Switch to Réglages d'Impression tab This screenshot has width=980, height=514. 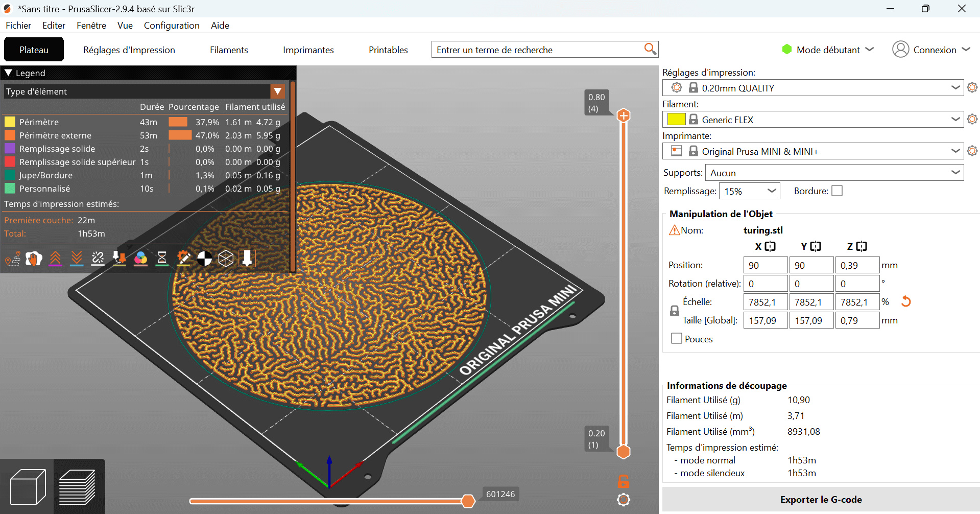(129, 50)
